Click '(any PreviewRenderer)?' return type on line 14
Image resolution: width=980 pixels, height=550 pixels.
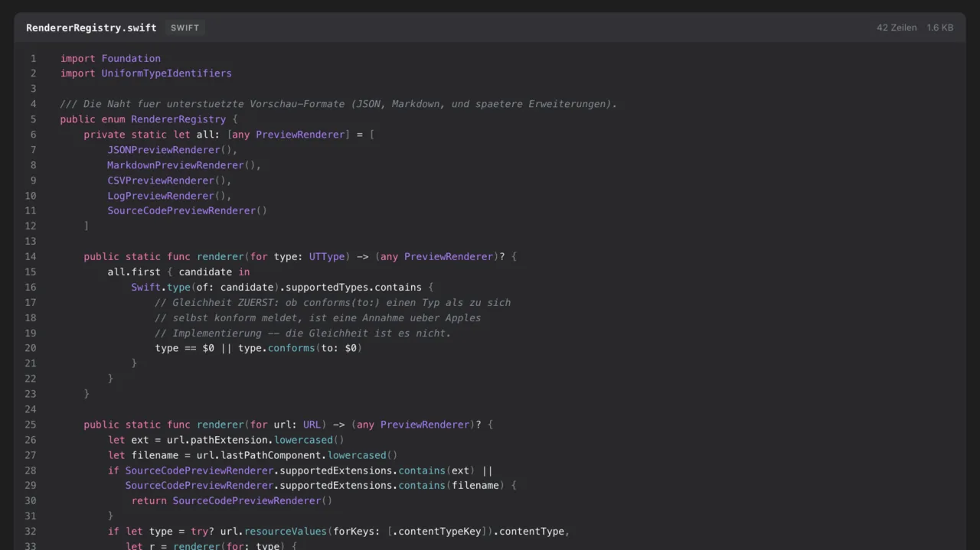pyautogui.click(x=440, y=256)
